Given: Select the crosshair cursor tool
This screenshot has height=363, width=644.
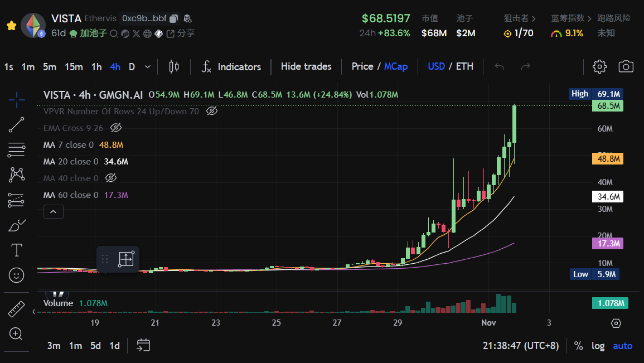Looking at the screenshot, I should click(x=16, y=99).
